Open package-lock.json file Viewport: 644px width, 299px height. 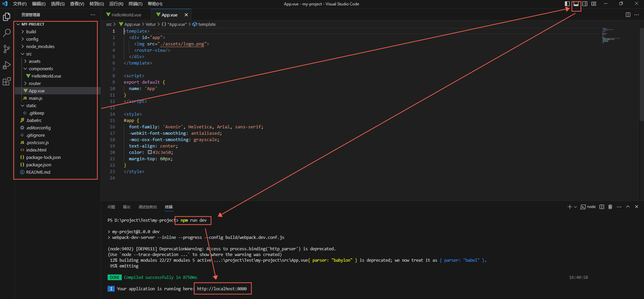[57, 157]
